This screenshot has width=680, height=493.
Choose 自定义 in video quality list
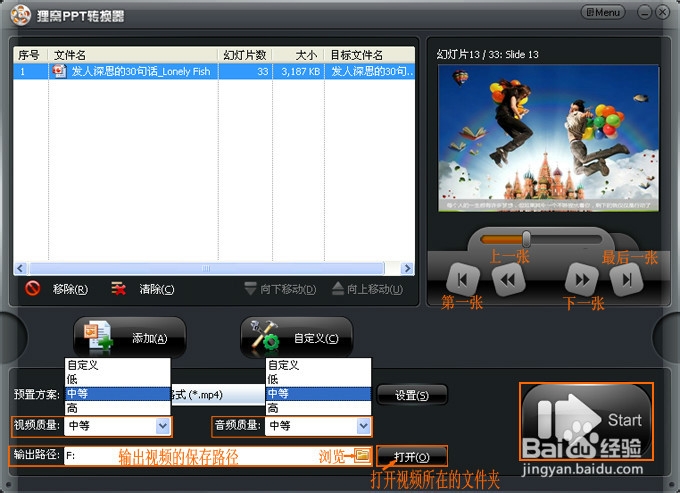pos(118,365)
